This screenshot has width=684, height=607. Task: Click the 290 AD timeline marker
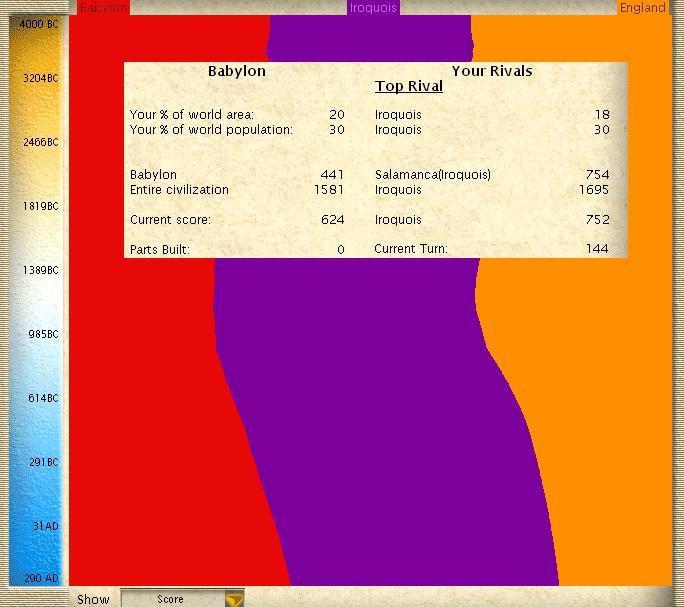(40, 578)
